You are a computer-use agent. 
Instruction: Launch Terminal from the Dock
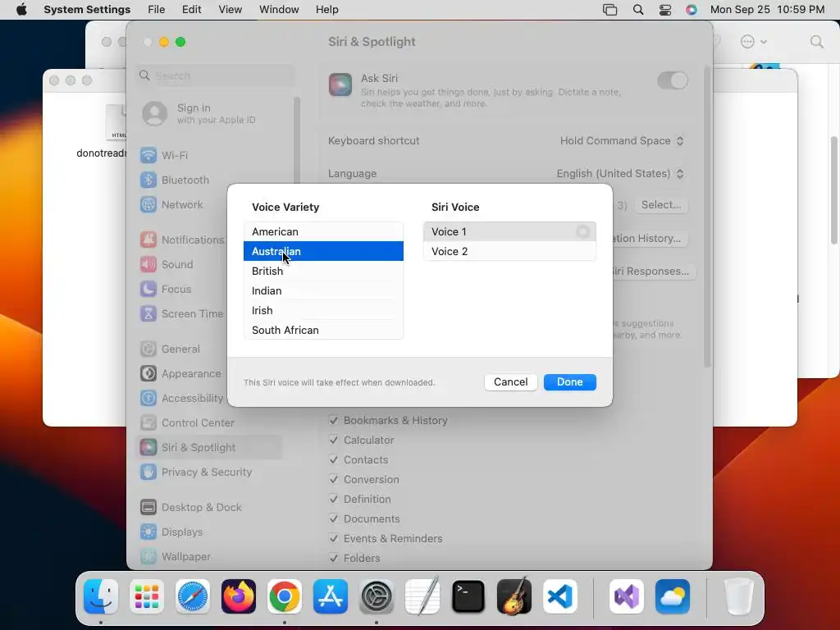[468, 596]
